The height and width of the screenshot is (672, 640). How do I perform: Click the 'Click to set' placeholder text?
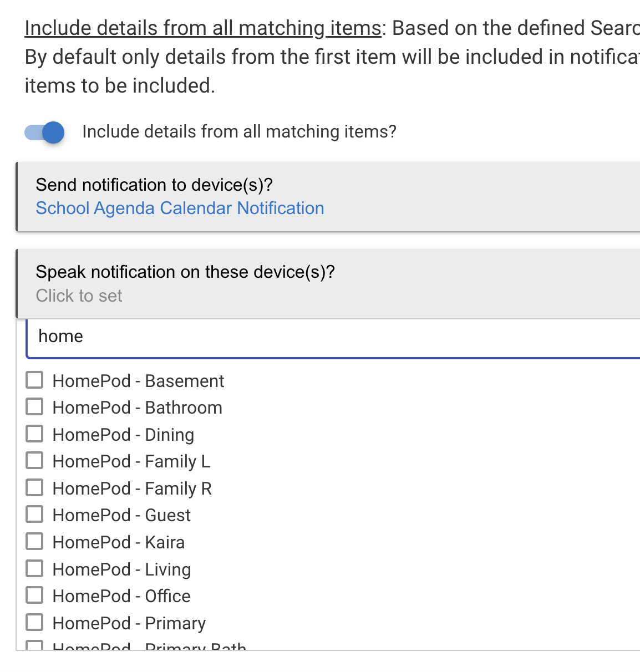tap(79, 296)
